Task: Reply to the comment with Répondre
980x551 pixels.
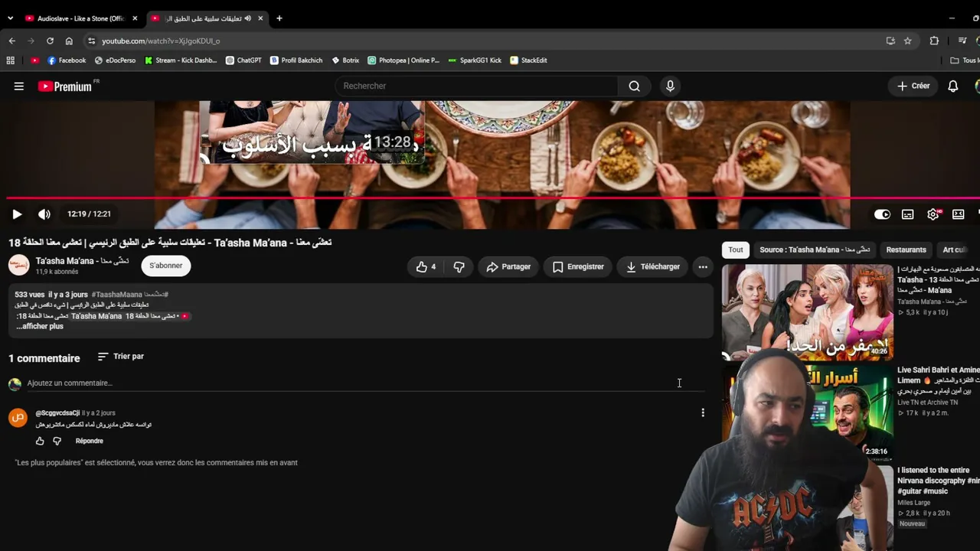Action: [90, 441]
